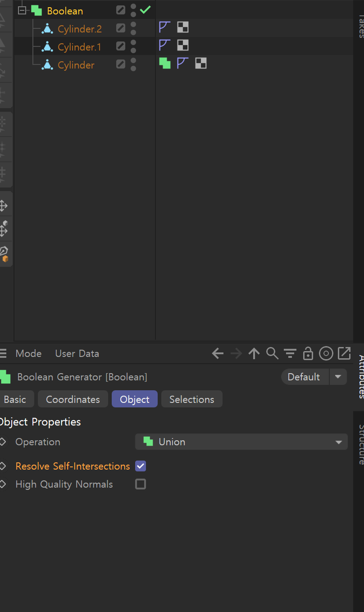364x612 pixels.
Task: Click the back arrow in Attributes toolbar
Action: click(x=218, y=354)
